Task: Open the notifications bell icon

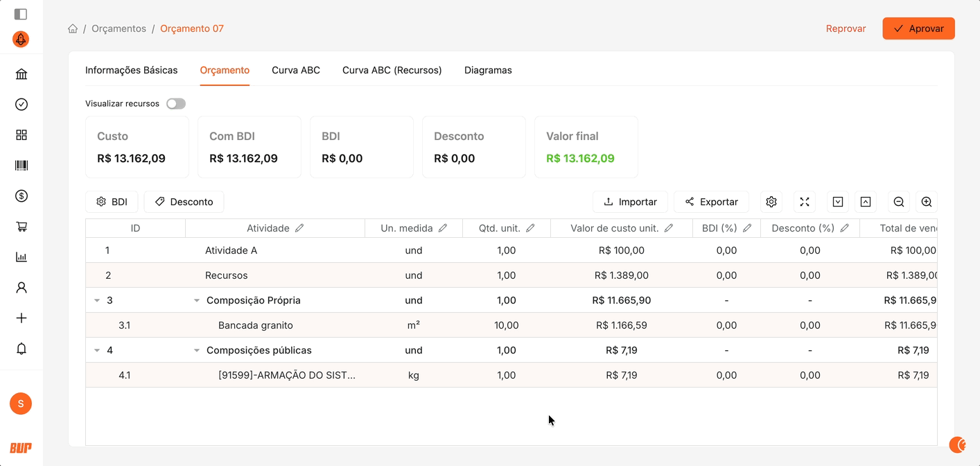Action: 21,349
